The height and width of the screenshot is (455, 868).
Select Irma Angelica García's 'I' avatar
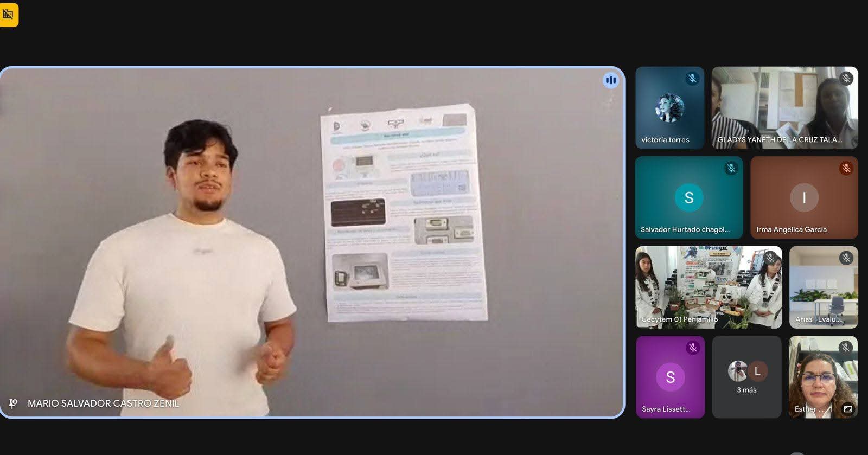tap(803, 198)
